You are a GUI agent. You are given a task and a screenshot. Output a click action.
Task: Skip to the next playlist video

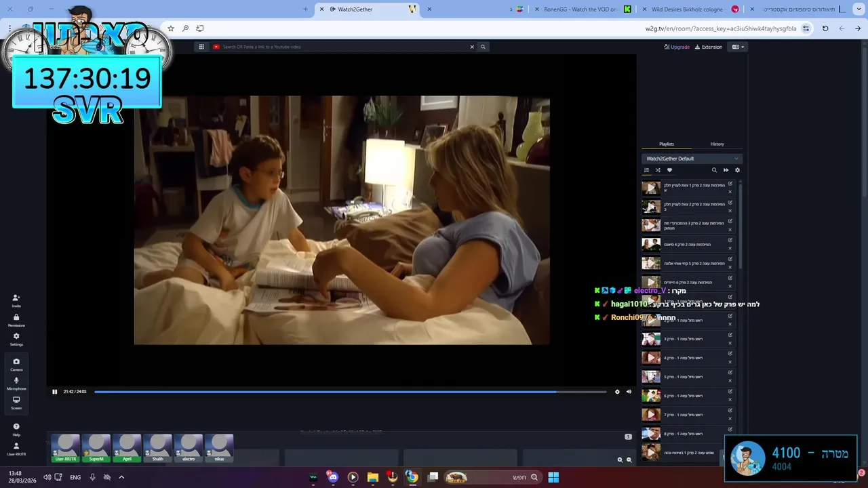point(726,170)
